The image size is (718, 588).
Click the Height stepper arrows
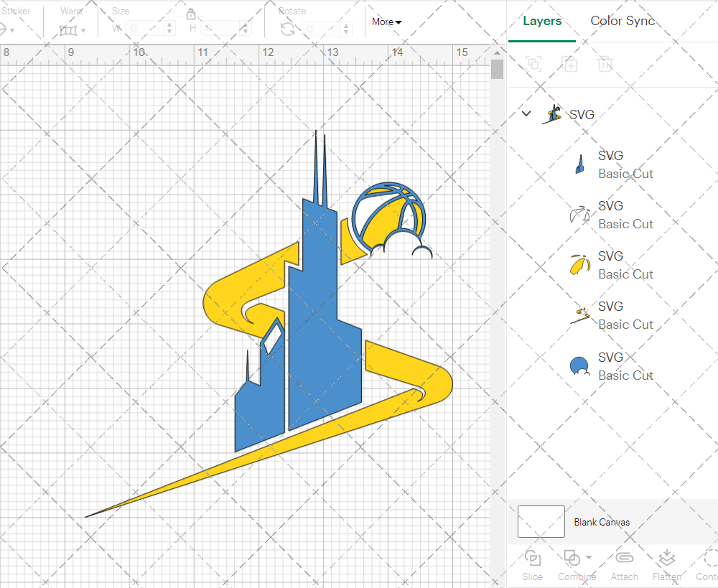(x=245, y=29)
